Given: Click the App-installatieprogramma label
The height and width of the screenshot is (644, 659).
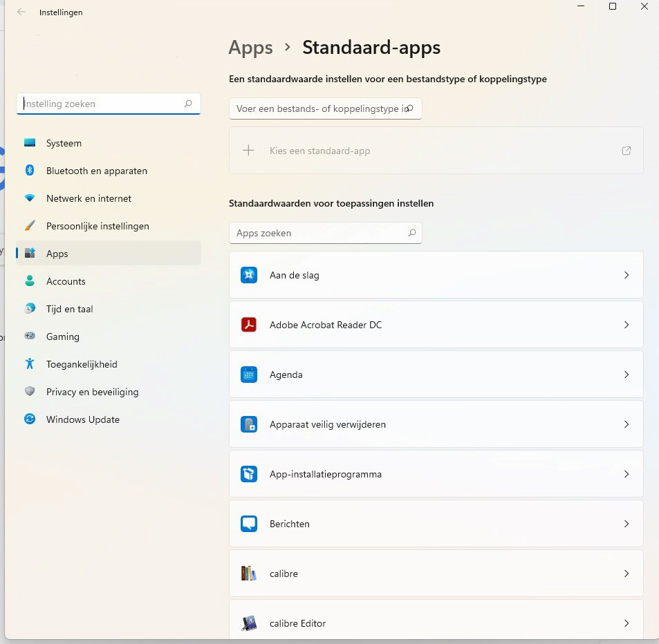Looking at the screenshot, I should pyautogui.click(x=326, y=474).
